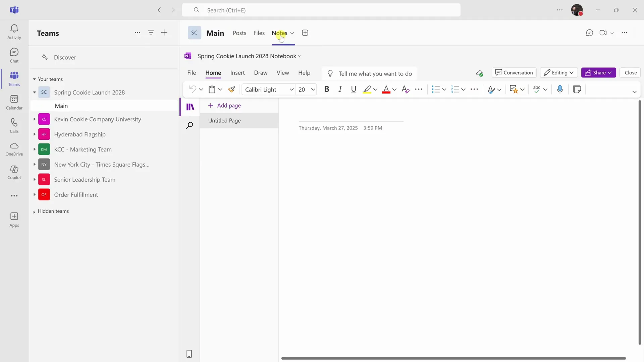
Task: Open the Discover link
Action: pos(65,57)
